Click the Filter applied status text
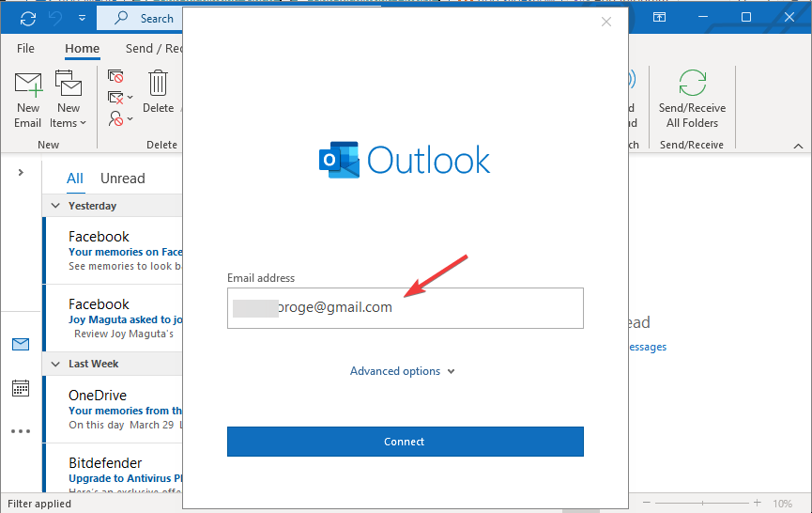The height and width of the screenshot is (513, 812). (x=39, y=504)
